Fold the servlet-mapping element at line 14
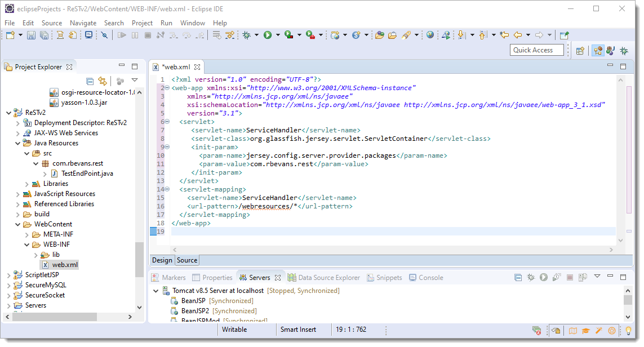This screenshot has height=347, width=644. click(x=167, y=189)
